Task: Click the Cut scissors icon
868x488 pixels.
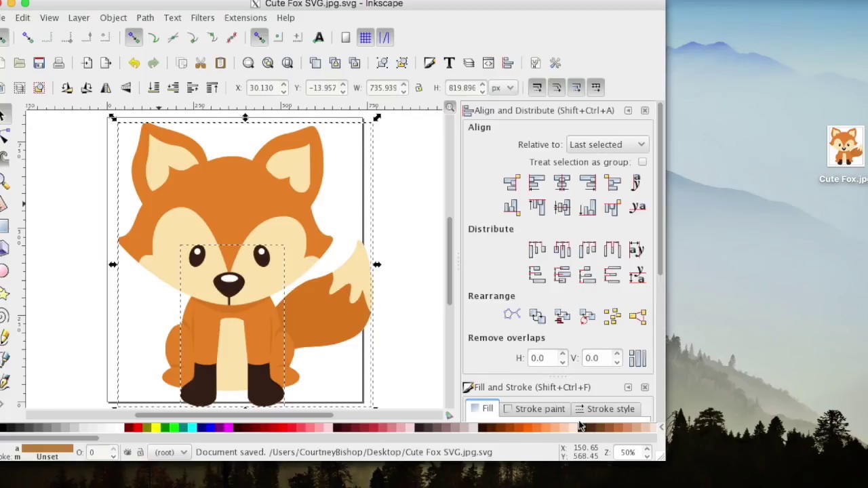Action: [x=201, y=63]
